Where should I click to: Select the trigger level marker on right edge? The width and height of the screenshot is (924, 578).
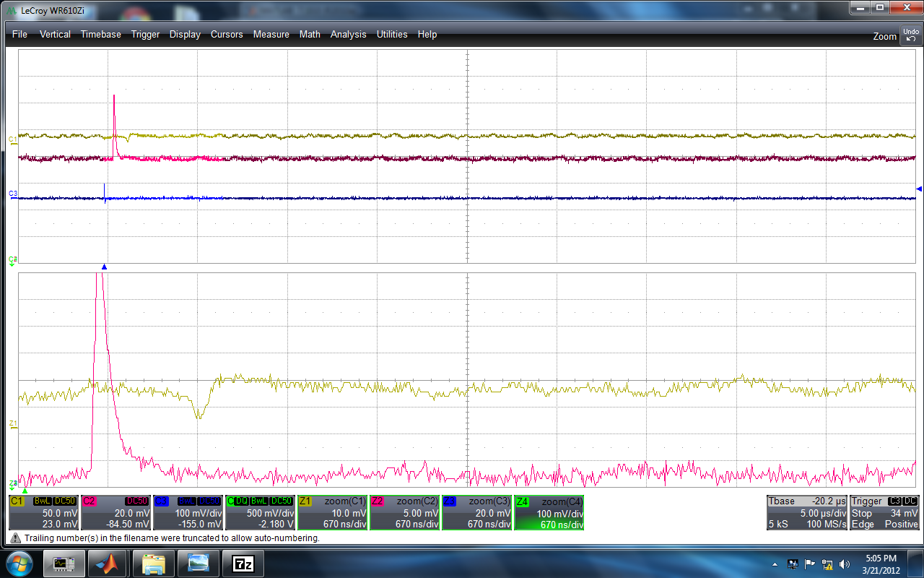919,189
